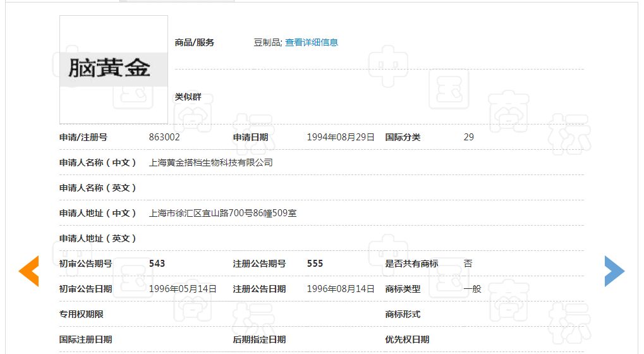This screenshot has height=354, width=644.
Task: Click the 初审公告期号 label
Action: [85, 264]
